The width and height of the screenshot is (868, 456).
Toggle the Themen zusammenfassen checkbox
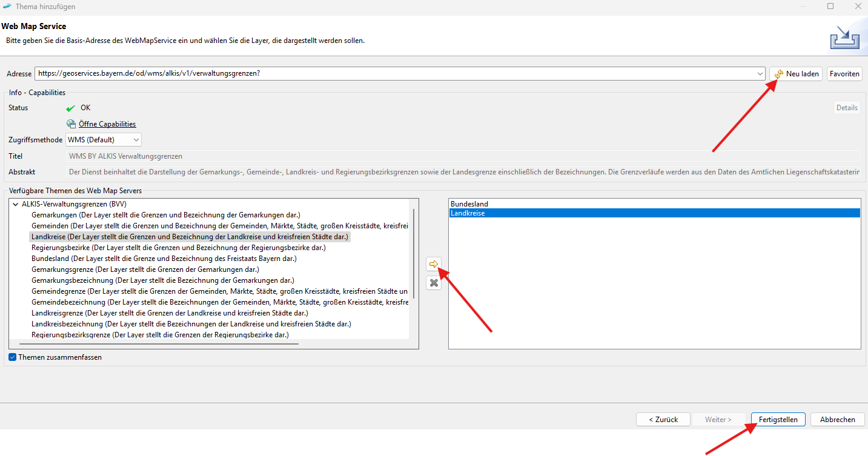coord(13,357)
